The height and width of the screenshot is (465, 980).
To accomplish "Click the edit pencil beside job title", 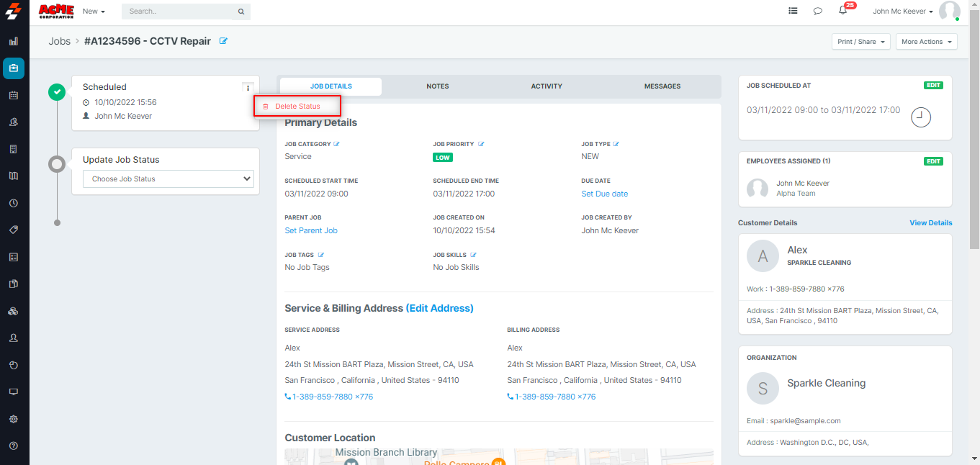I will (x=223, y=41).
